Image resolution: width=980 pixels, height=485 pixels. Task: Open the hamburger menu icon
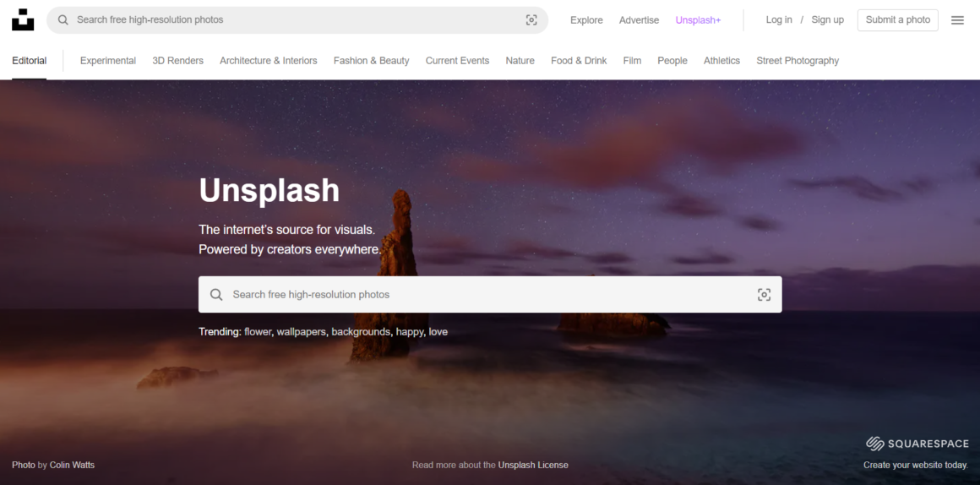(957, 20)
